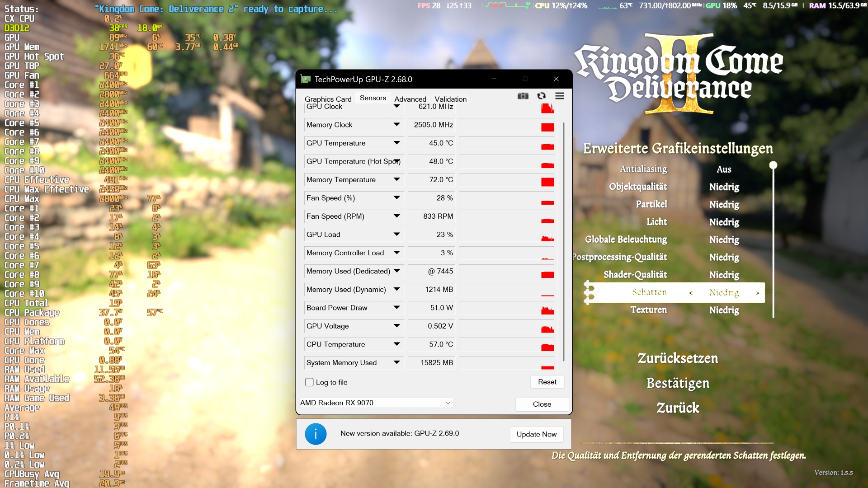This screenshot has height=488, width=868.
Task: Click the GPU-Z sensors vertical scrollbar
Action: (x=563, y=241)
